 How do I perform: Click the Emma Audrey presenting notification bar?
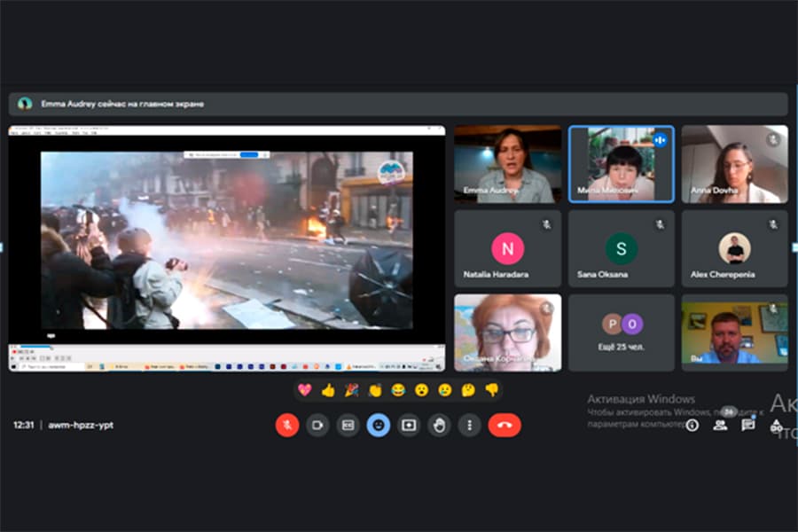[398, 104]
